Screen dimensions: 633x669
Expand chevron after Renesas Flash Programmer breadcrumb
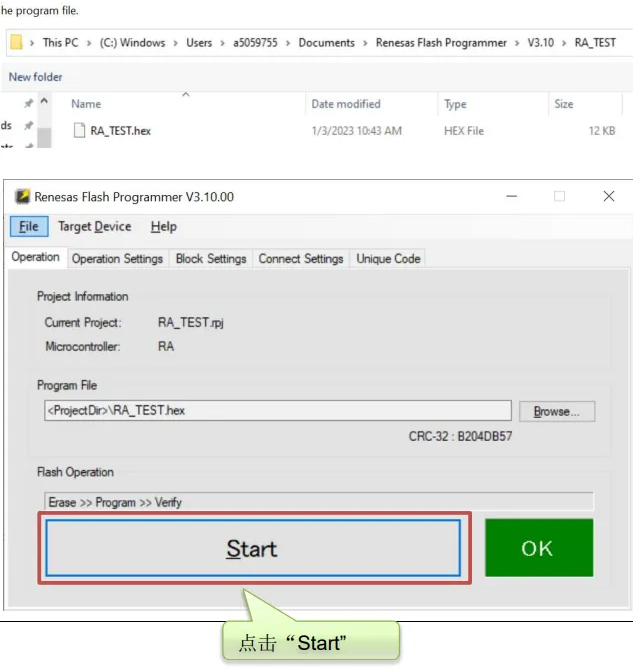[x=517, y=43]
